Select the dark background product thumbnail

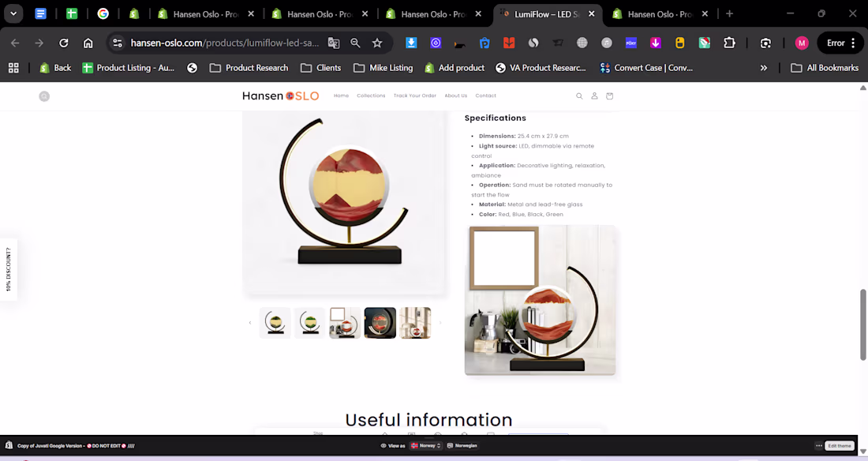point(380,323)
